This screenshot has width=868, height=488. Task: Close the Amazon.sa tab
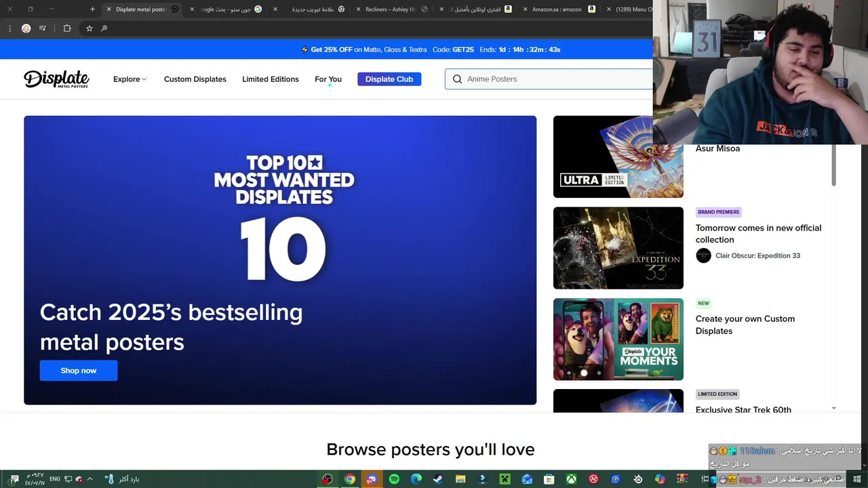pyautogui.click(x=525, y=9)
